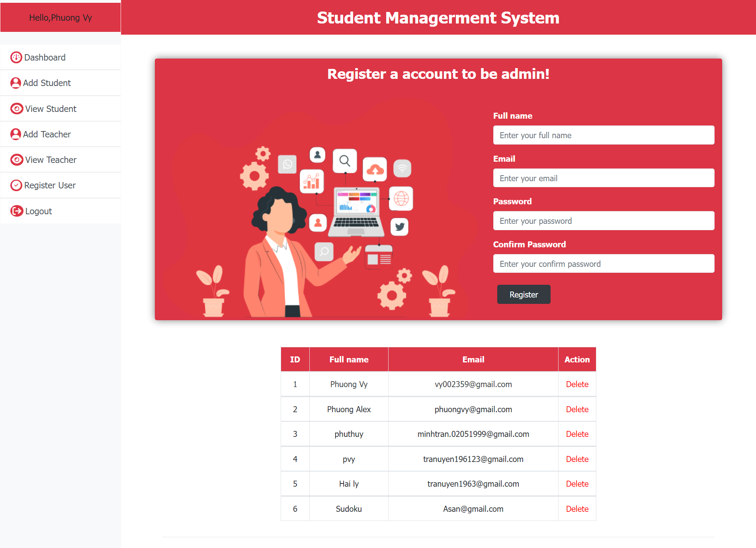Open the View Teacher list
The width and height of the screenshot is (756, 548).
(61, 160)
